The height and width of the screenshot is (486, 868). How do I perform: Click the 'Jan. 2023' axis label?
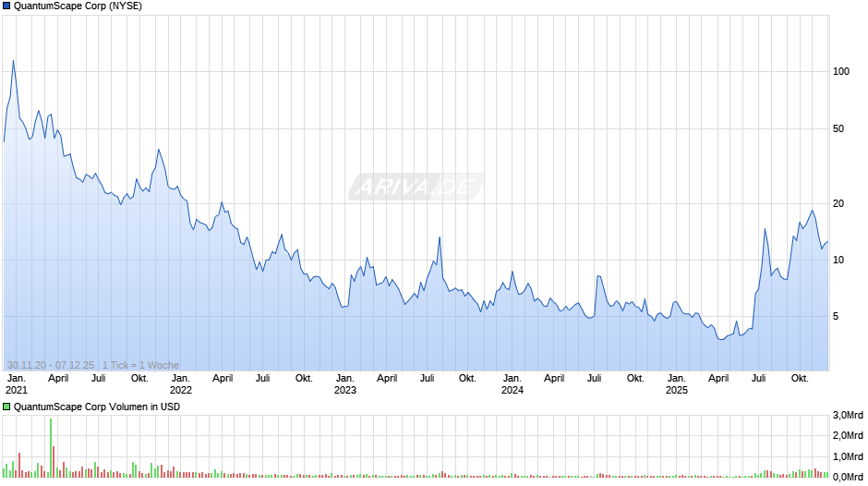(x=344, y=384)
